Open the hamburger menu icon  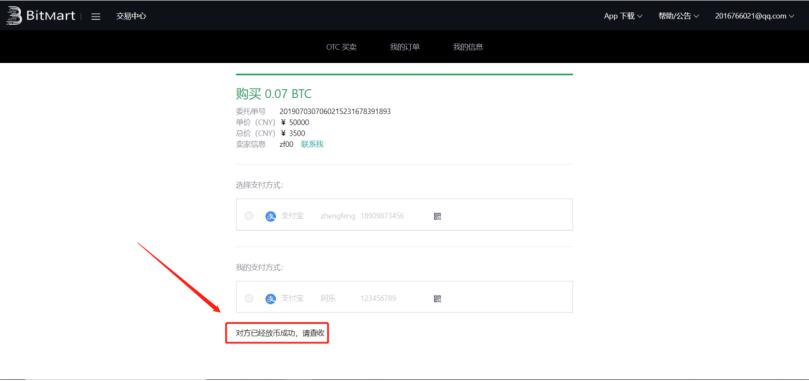(95, 17)
